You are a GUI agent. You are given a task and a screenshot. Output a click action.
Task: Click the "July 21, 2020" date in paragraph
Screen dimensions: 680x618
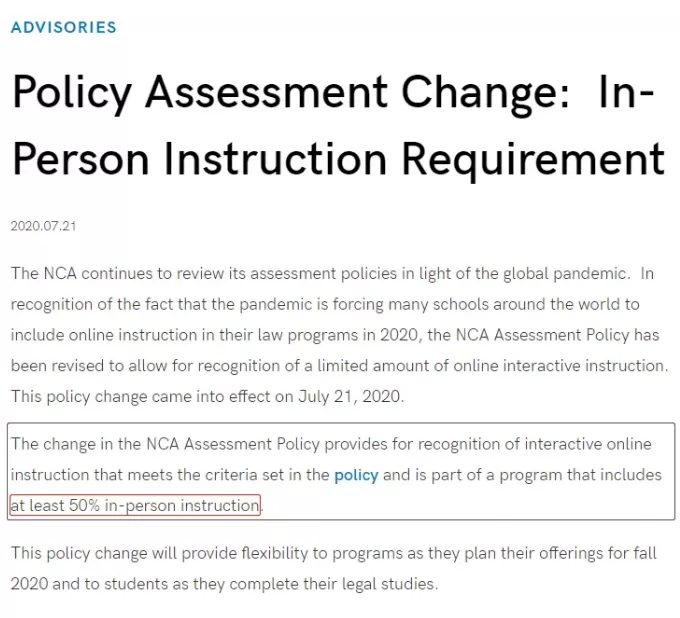tap(349, 397)
